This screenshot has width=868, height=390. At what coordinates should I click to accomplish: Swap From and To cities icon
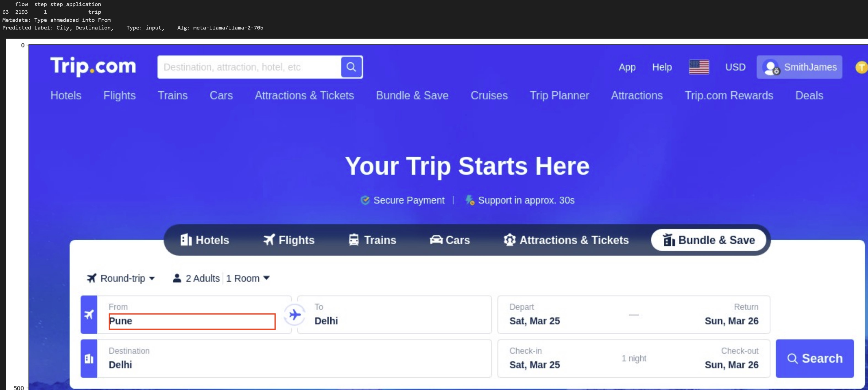point(295,315)
